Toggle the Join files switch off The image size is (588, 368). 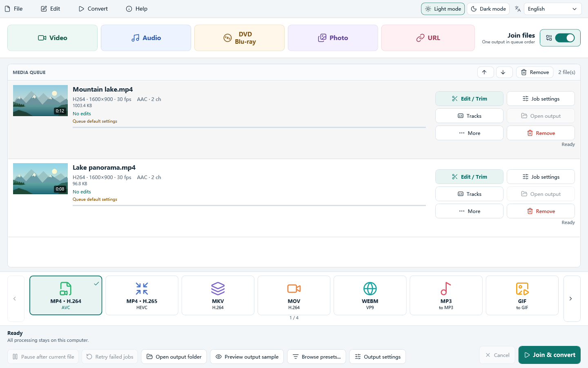click(x=565, y=38)
